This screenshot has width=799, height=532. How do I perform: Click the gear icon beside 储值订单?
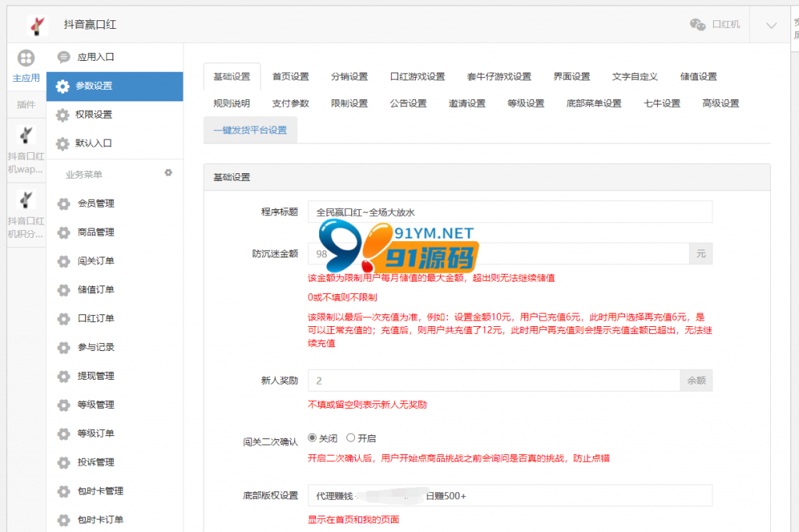(x=64, y=290)
